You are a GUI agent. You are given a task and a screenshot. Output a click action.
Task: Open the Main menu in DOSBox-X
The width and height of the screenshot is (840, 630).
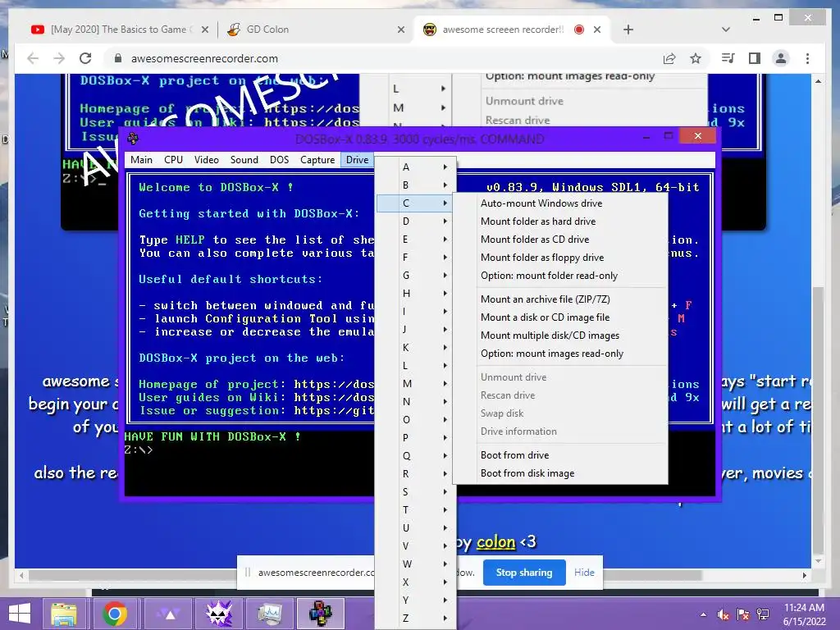pyautogui.click(x=141, y=160)
